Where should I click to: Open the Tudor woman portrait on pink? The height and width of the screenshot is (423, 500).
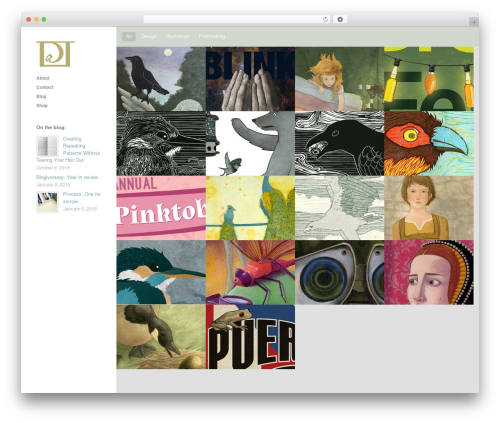pyautogui.click(x=429, y=272)
